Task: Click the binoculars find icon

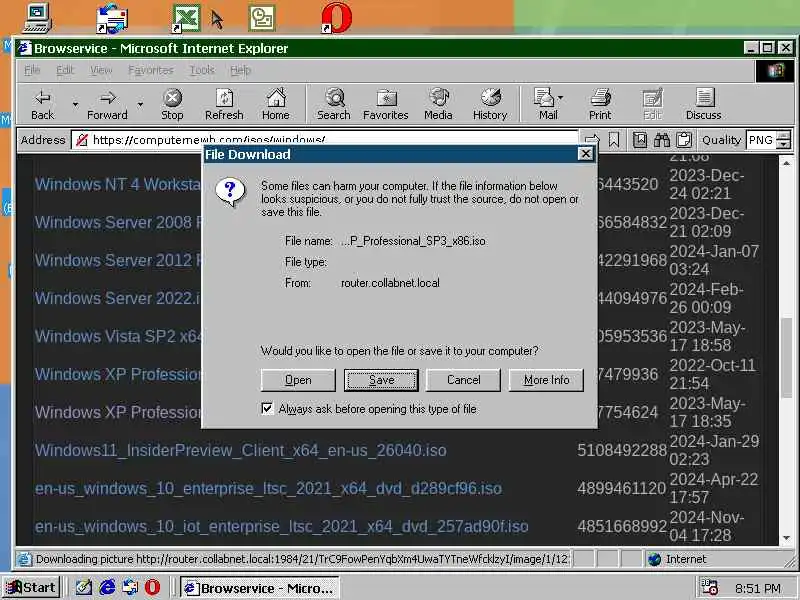Action: click(x=662, y=140)
